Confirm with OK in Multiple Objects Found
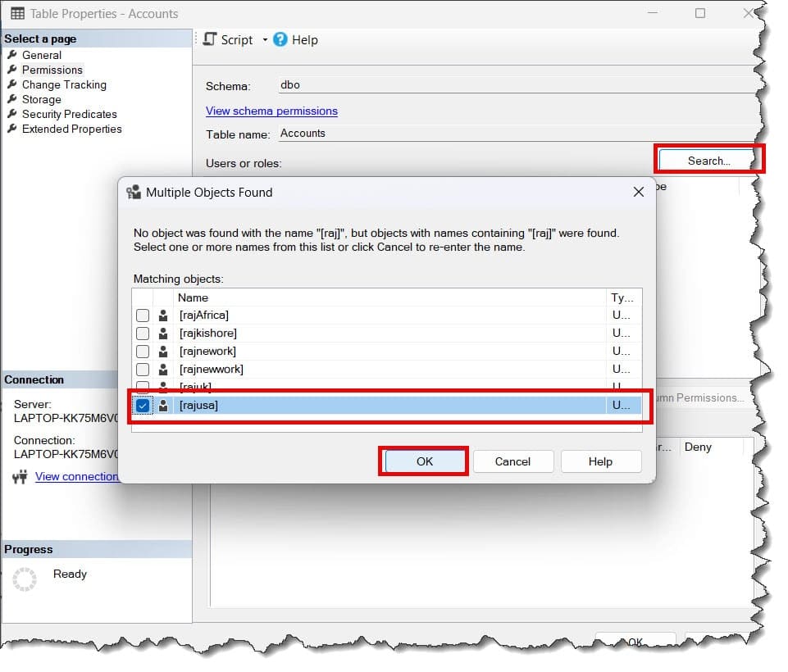 [x=423, y=461]
